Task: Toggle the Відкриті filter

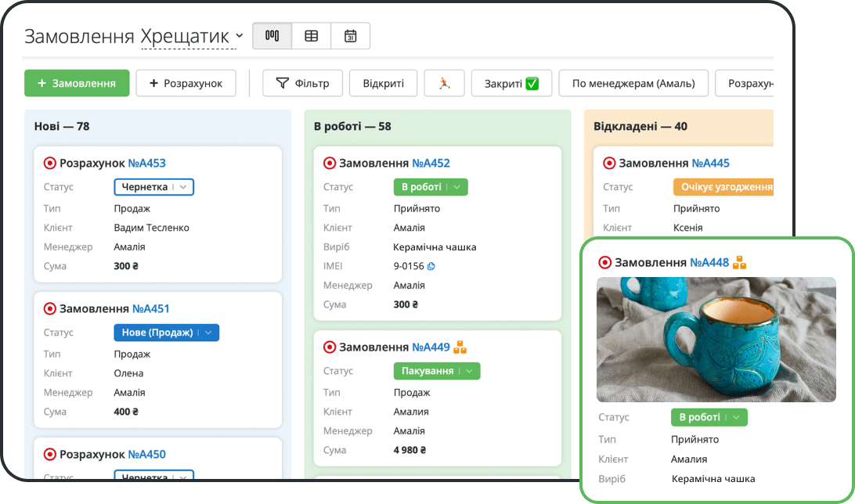Action: click(x=384, y=84)
